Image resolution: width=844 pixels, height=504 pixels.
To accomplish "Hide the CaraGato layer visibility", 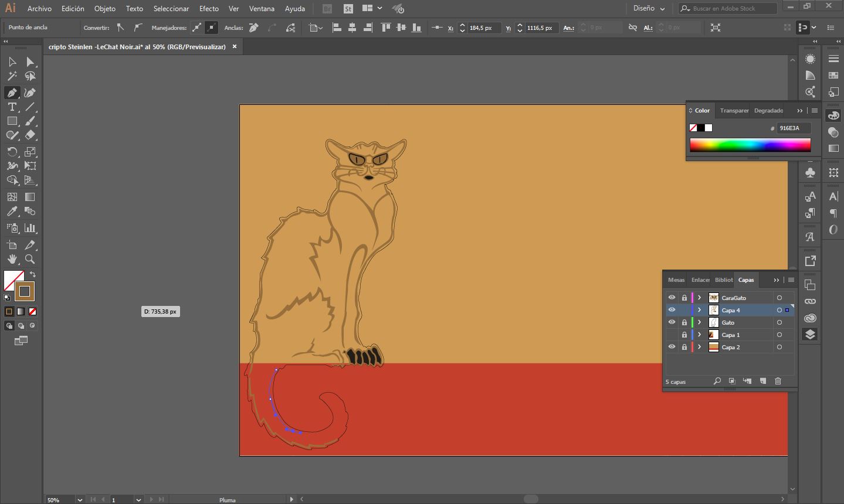I will [x=672, y=298].
